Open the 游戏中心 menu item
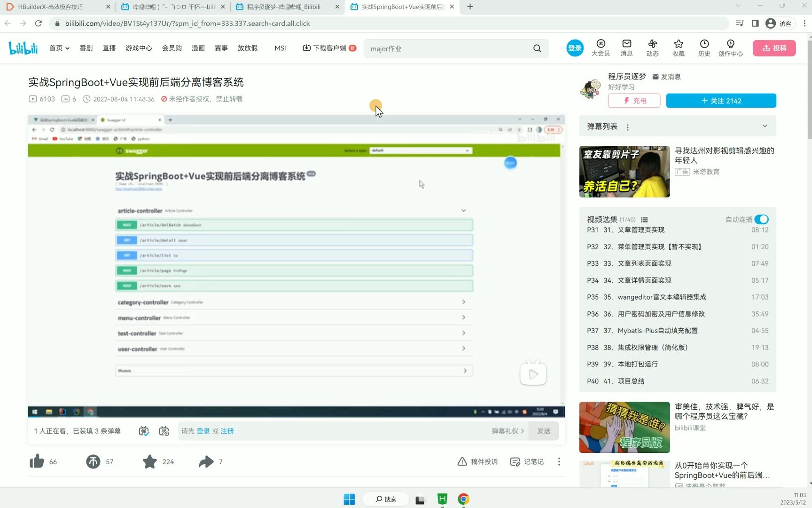 [x=139, y=48]
